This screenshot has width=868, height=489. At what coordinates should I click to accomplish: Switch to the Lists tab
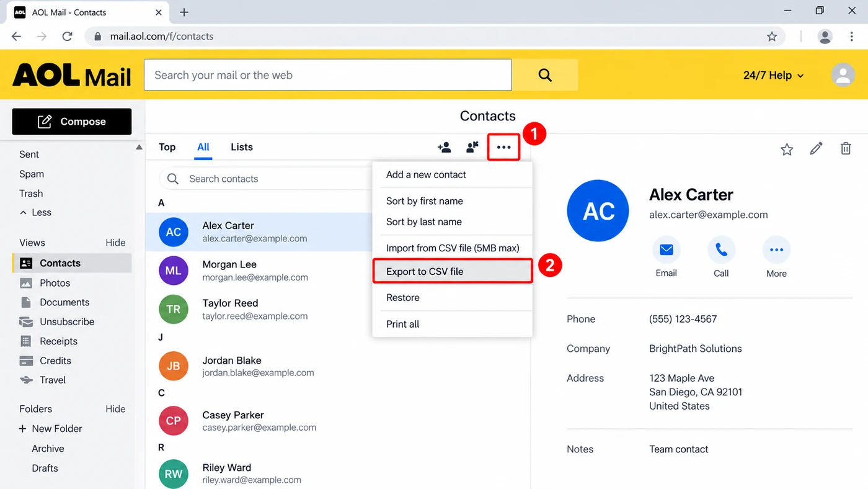[x=242, y=147]
